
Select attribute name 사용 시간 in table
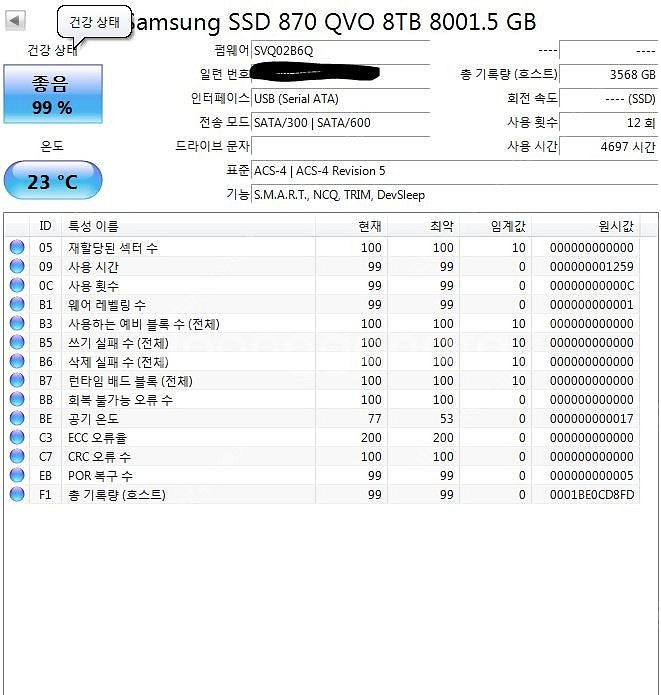(x=93, y=267)
